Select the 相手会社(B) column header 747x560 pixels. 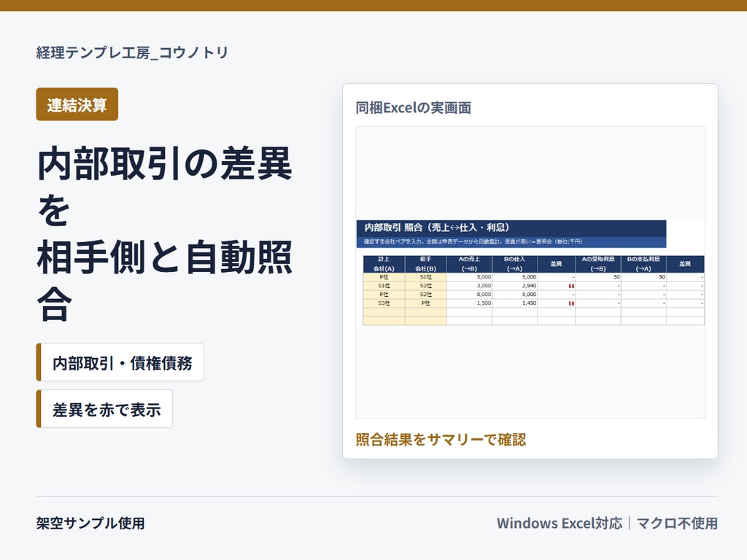tap(426, 264)
